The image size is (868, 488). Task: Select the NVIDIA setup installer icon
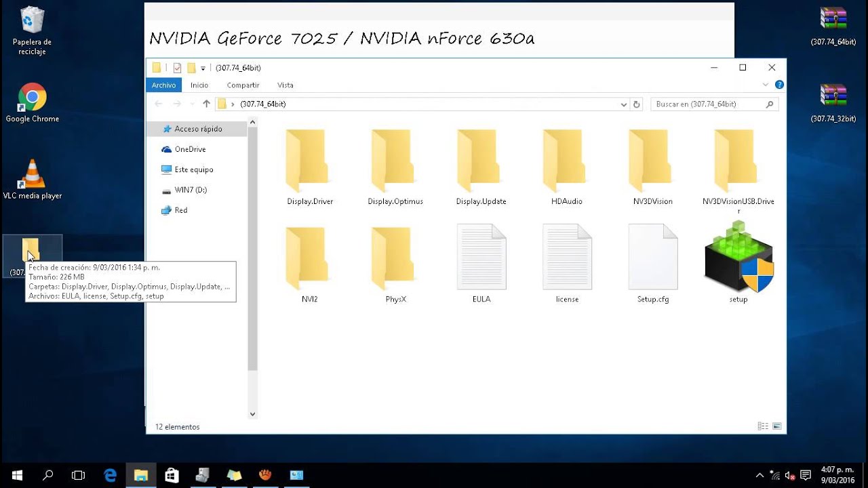point(738,263)
